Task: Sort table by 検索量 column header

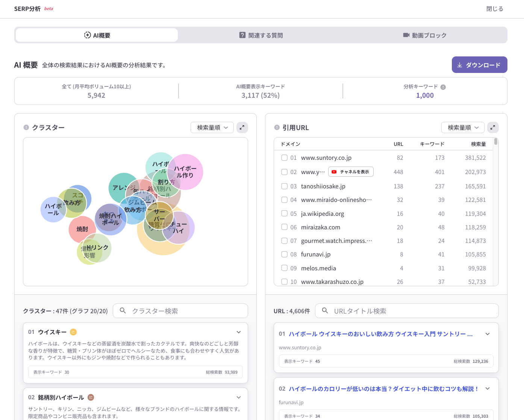Action: [478, 144]
